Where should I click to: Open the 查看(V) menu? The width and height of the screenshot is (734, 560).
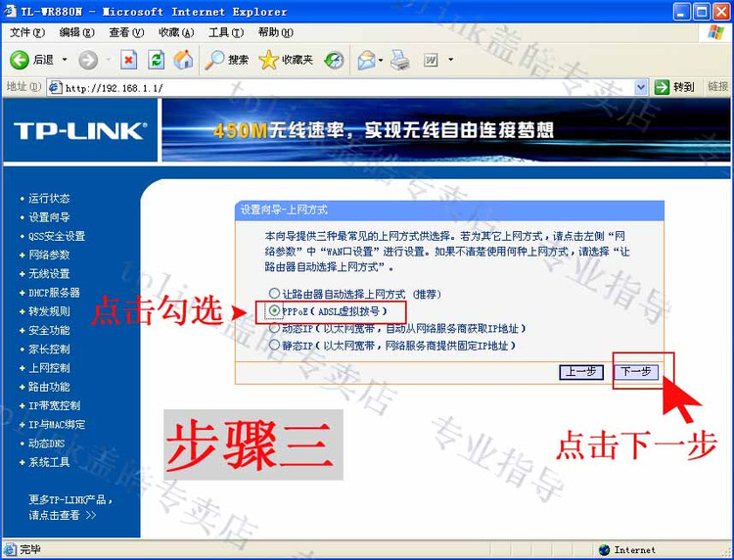point(126,32)
